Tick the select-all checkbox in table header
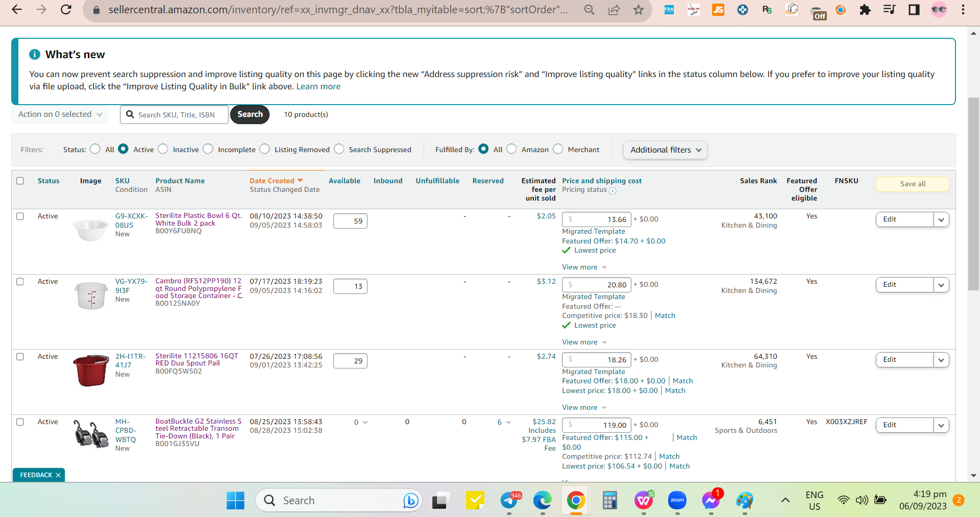 [20, 181]
